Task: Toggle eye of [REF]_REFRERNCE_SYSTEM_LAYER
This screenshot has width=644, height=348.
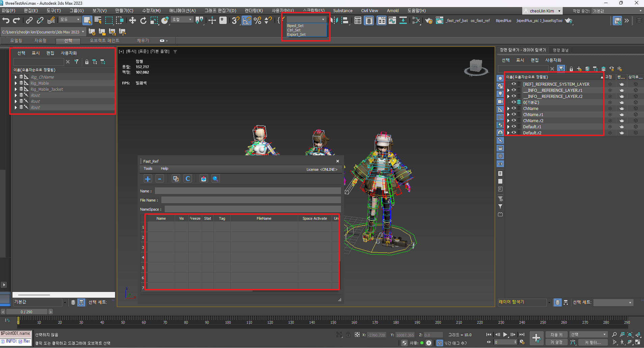Action: 514,84
